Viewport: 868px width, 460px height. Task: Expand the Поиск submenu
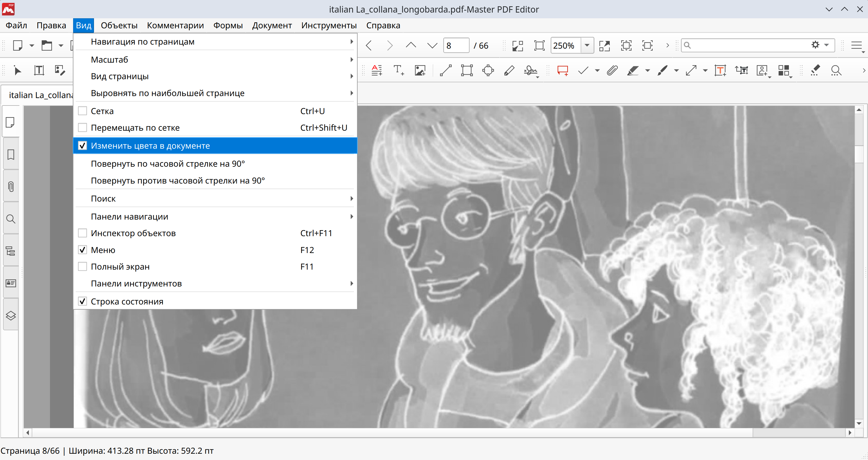[x=215, y=198]
